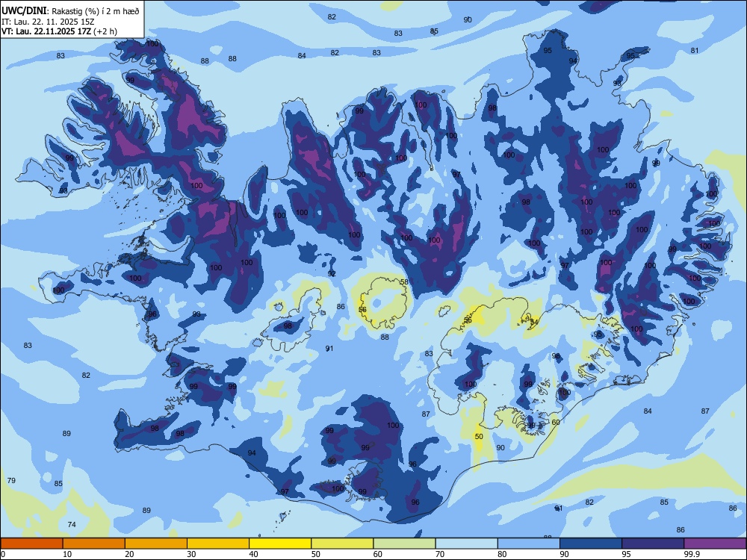Select the indigo 95–99.9 legend swatch

(653, 544)
